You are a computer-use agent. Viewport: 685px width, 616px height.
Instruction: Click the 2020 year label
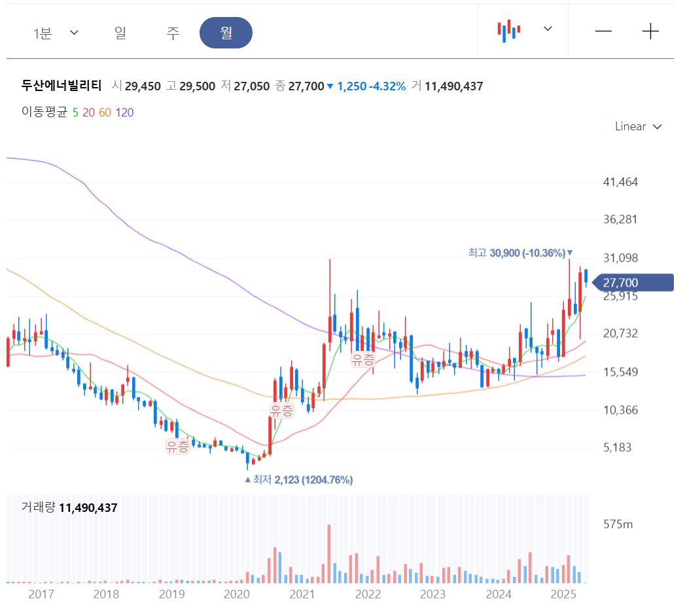pyautogui.click(x=237, y=594)
